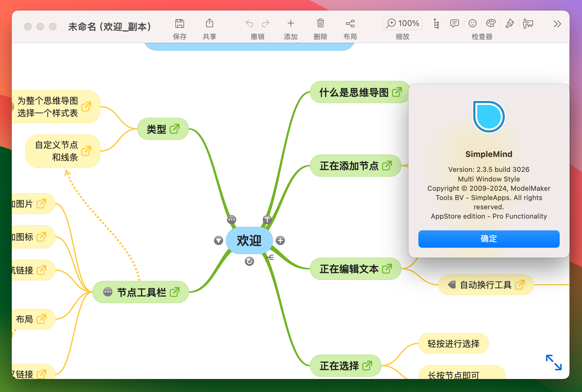
Task: Click the '...' node toolbar handle above 欢迎
Action: tap(231, 219)
